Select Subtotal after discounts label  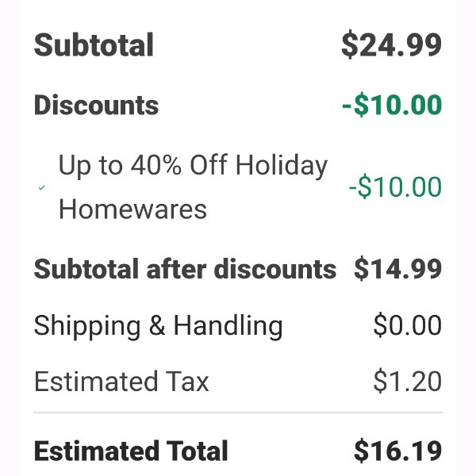[185, 269]
